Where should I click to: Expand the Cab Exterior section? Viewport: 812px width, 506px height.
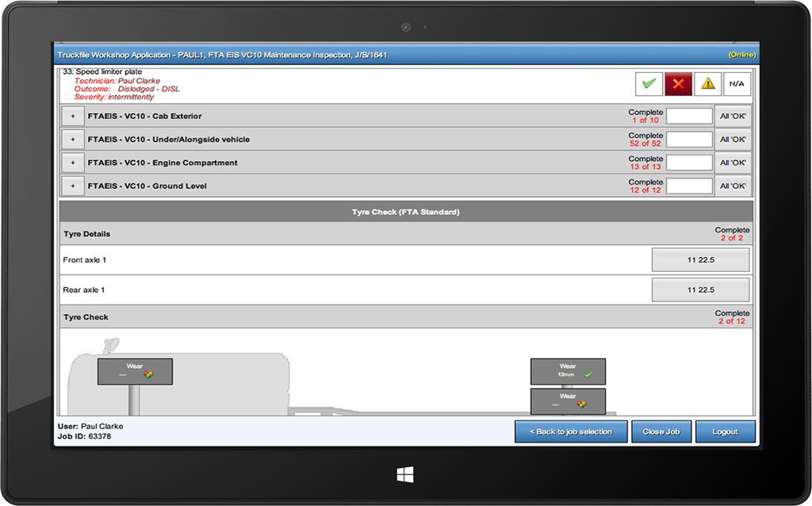coord(72,116)
